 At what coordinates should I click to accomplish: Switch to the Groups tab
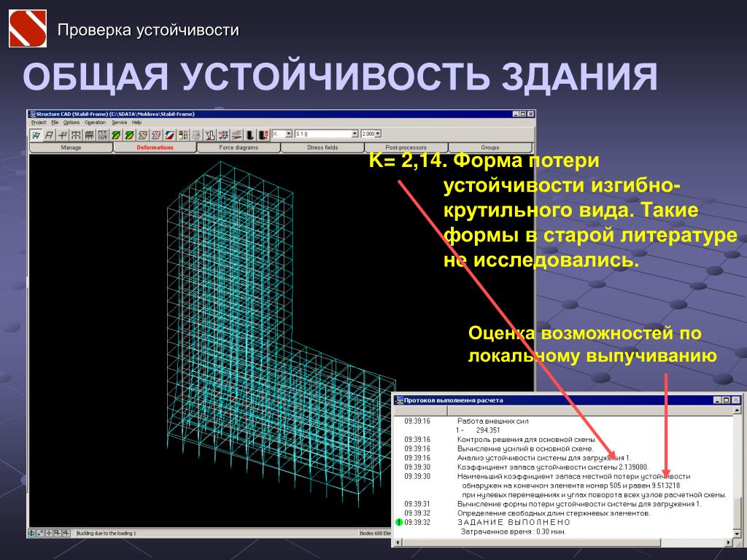(x=489, y=147)
